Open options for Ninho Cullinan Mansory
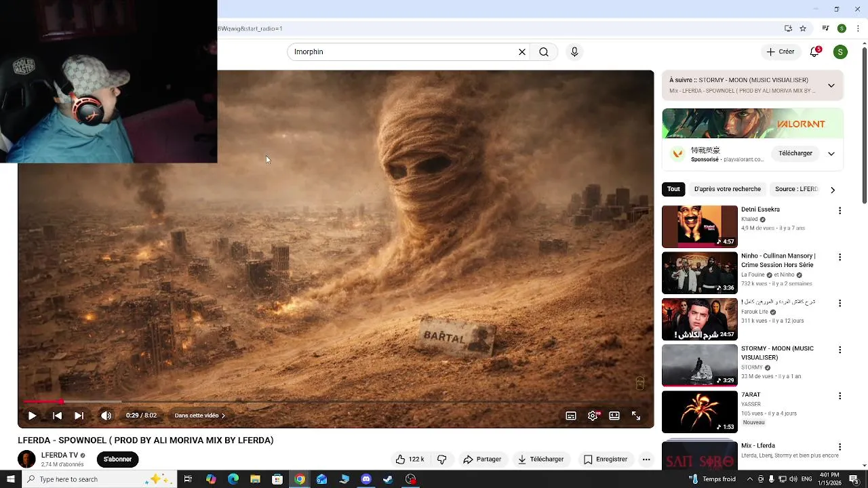Screen dimensions: 868x488 [x=840, y=258]
